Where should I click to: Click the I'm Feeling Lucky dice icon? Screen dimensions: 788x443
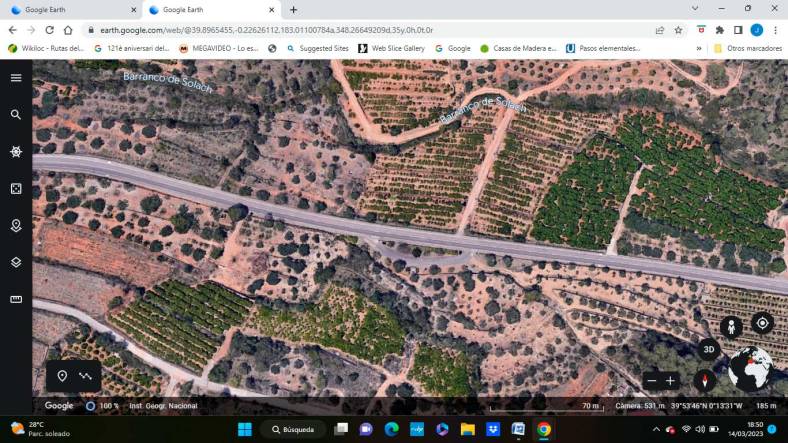click(16, 189)
